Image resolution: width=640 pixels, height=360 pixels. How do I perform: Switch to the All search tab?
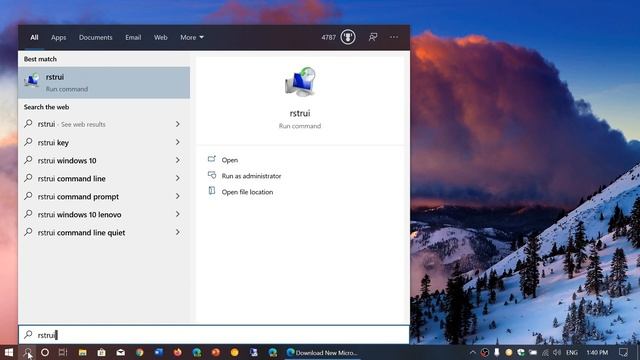click(x=34, y=37)
